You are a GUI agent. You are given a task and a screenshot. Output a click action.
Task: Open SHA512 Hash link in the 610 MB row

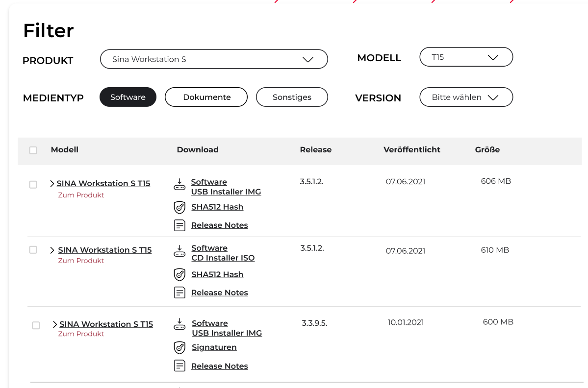pos(217,274)
